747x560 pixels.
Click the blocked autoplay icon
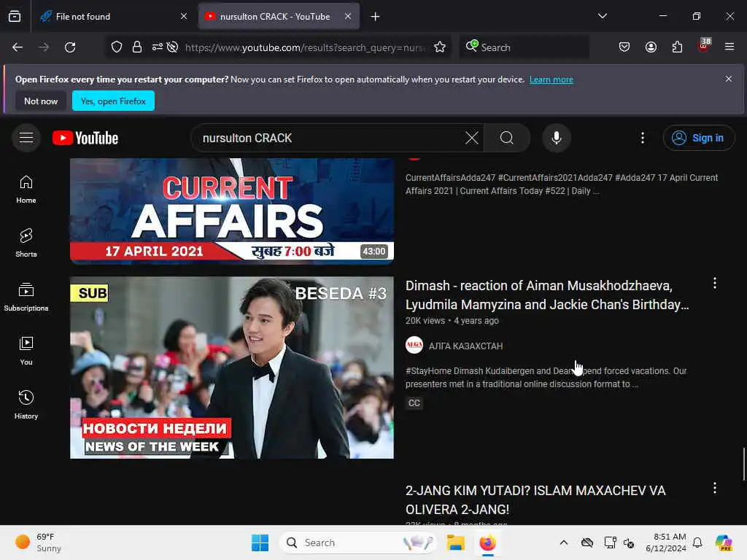tap(172, 47)
